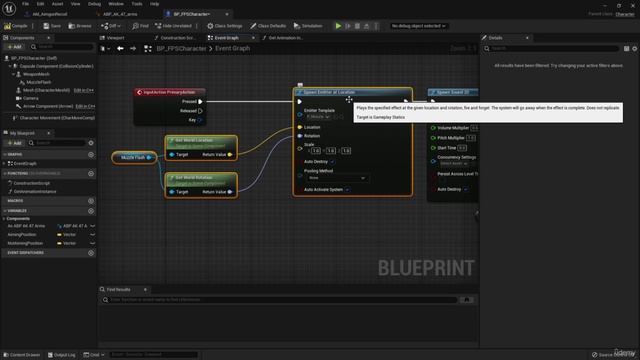Screen dimensions: 640x360
Task: Toggle Auto Activate System checkbox
Action: [x=347, y=190]
